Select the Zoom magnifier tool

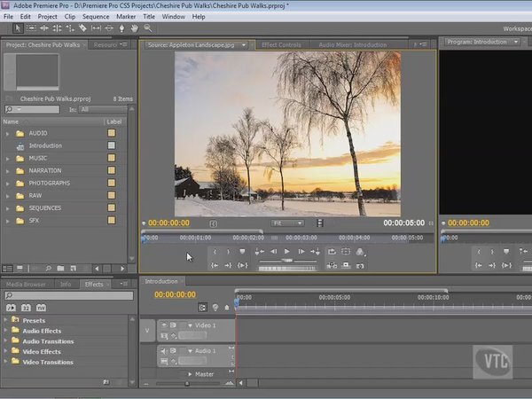146,28
